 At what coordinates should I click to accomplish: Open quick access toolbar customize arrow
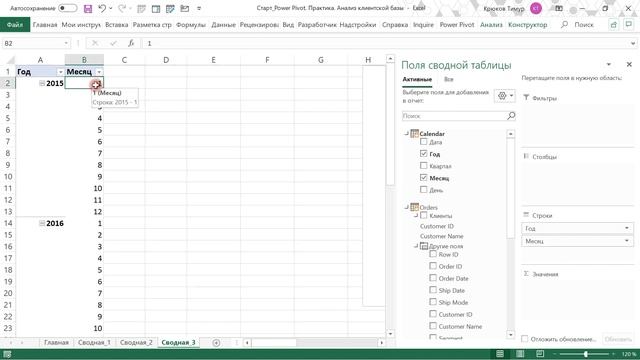pyautogui.click(x=199, y=9)
